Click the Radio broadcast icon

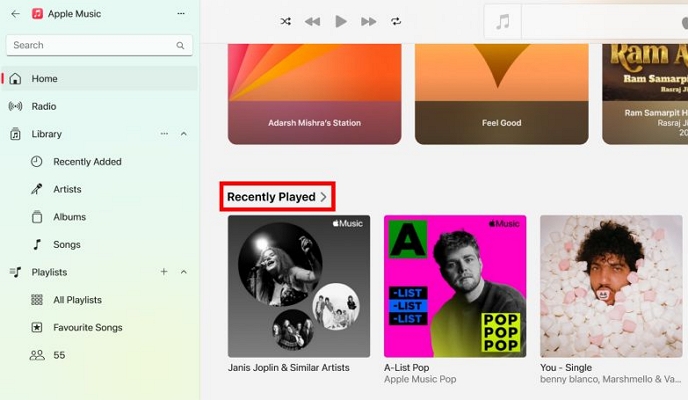[15, 106]
